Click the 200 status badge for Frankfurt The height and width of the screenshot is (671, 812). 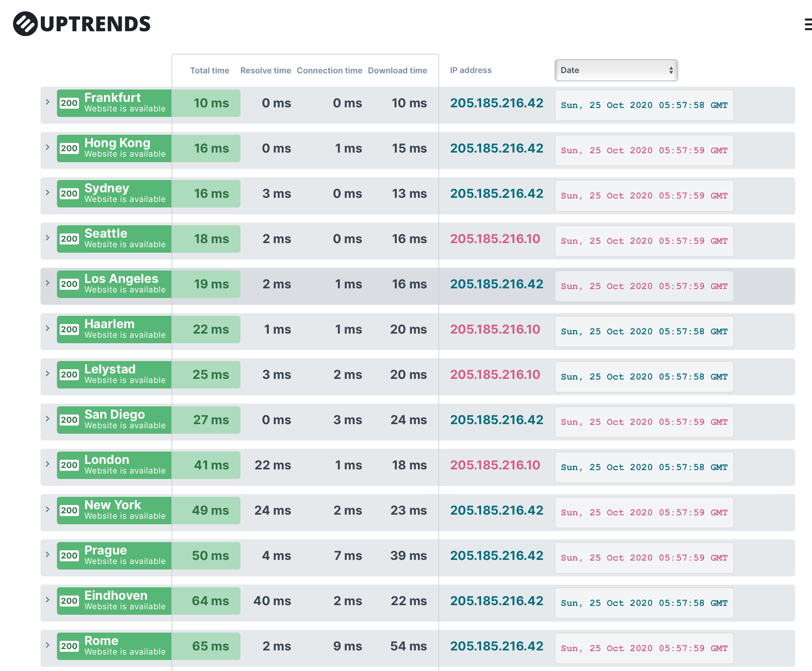point(69,103)
